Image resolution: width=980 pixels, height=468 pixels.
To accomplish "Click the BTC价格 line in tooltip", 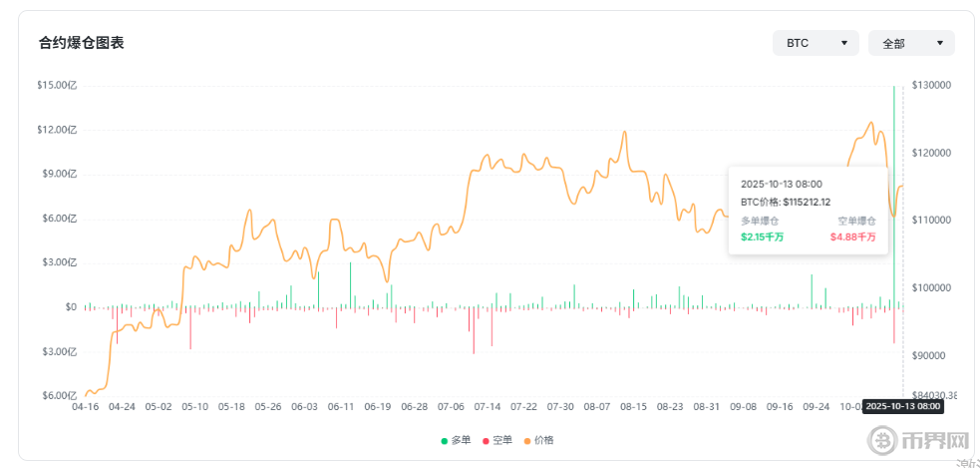I will (787, 202).
